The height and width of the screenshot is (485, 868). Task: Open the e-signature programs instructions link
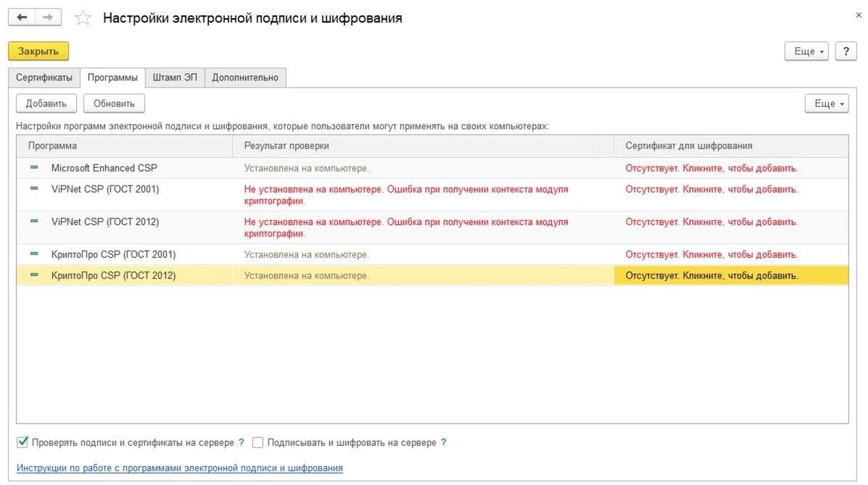click(x=179, y=468)
